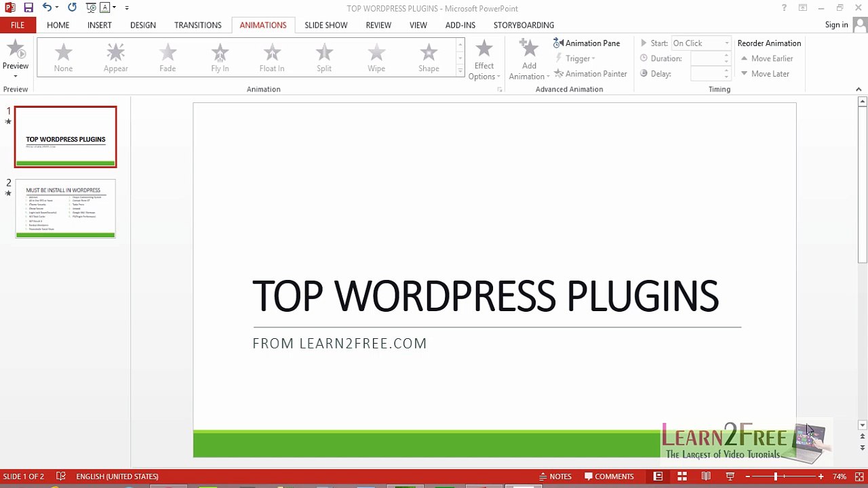The image size is (868, 488).
Task: Switch to Normal view icon
Action: [x=658, y=476]
